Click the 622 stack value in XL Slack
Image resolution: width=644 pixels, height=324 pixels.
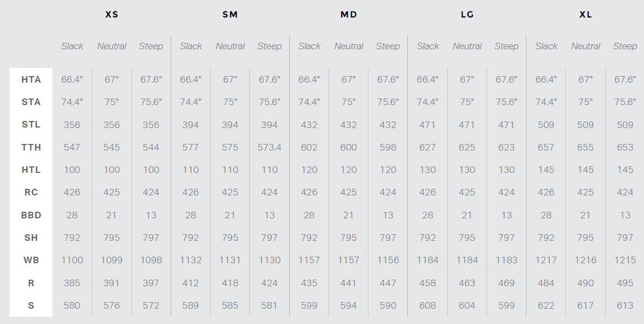(546, 305)
